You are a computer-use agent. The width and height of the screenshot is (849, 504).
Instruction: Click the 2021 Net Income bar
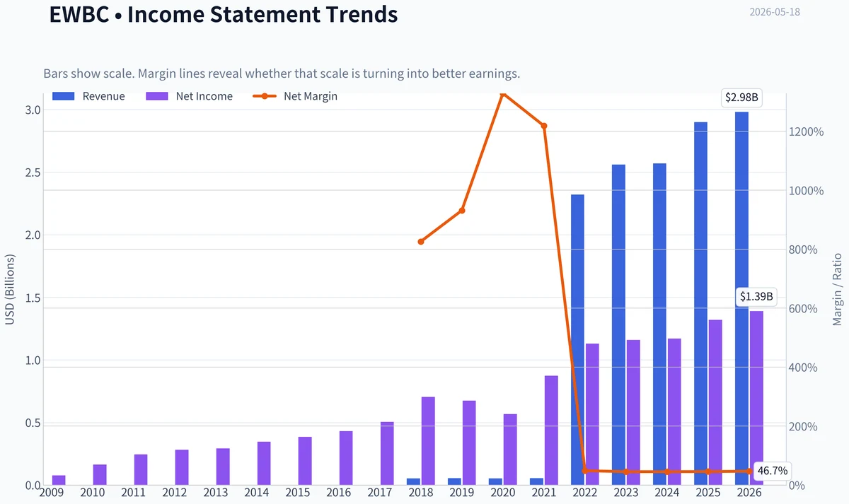coord(551,430)
